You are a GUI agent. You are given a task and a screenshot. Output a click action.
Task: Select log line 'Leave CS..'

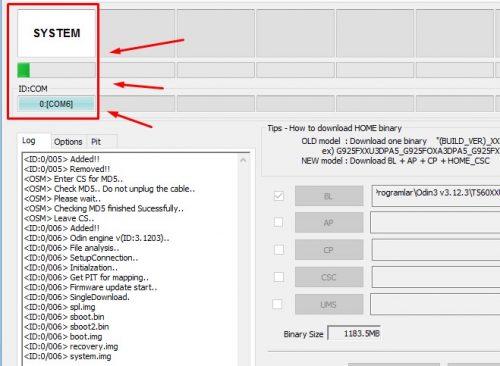(59, 218)
